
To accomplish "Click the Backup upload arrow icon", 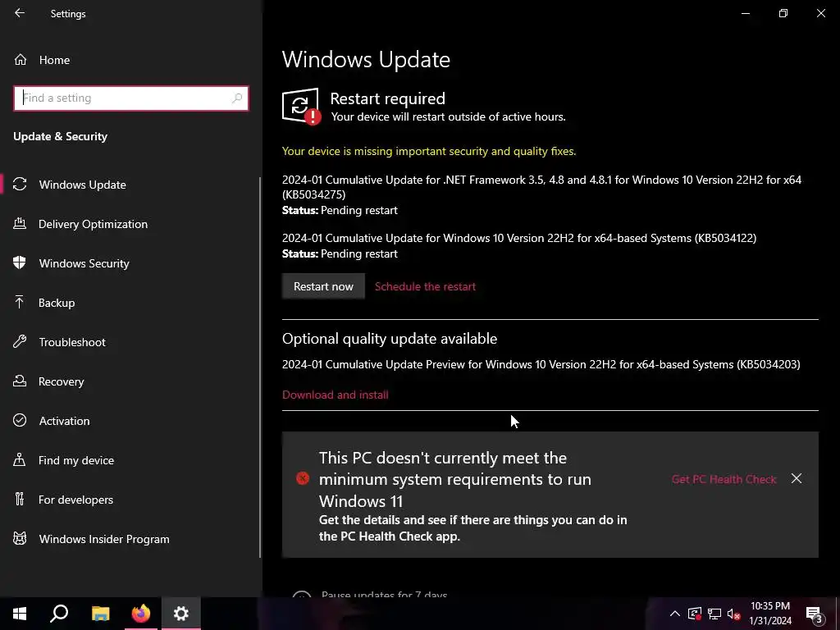I will pyautogui.click(x=20, y=302).
